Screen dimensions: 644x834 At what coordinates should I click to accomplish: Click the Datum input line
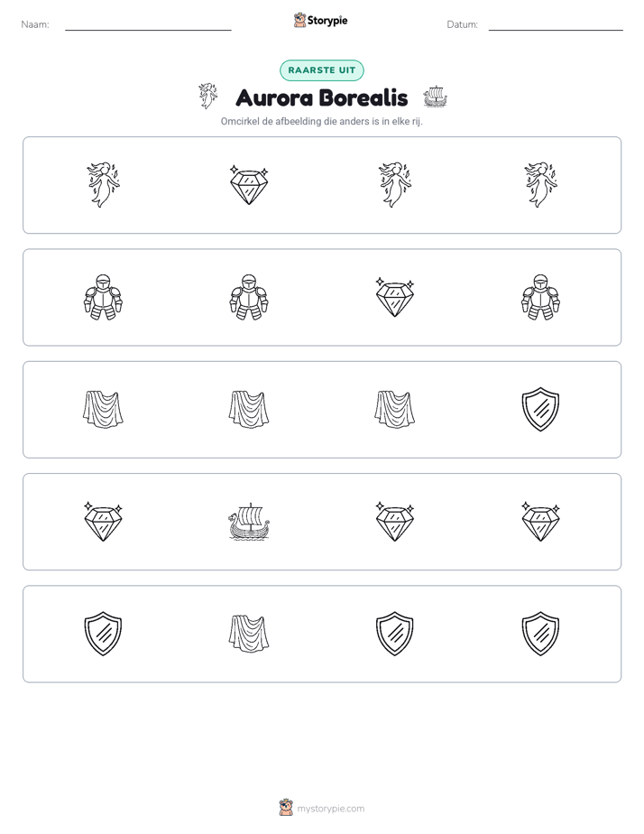[x=556, y=25]
